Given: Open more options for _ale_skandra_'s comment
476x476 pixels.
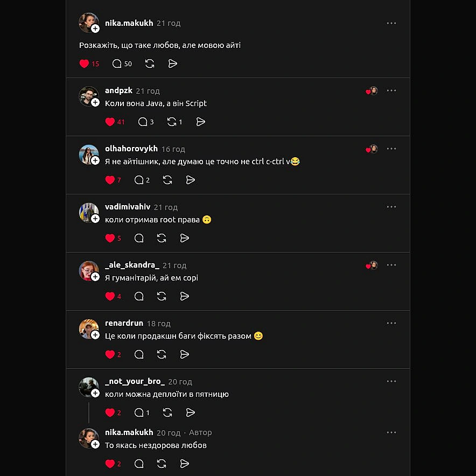Looking at the screenshot, I should point(391,265).
